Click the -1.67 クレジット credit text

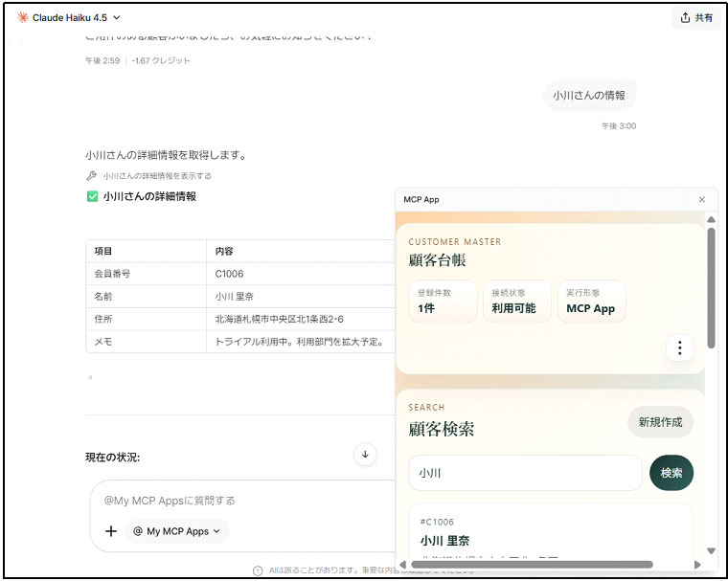point(161,61)
